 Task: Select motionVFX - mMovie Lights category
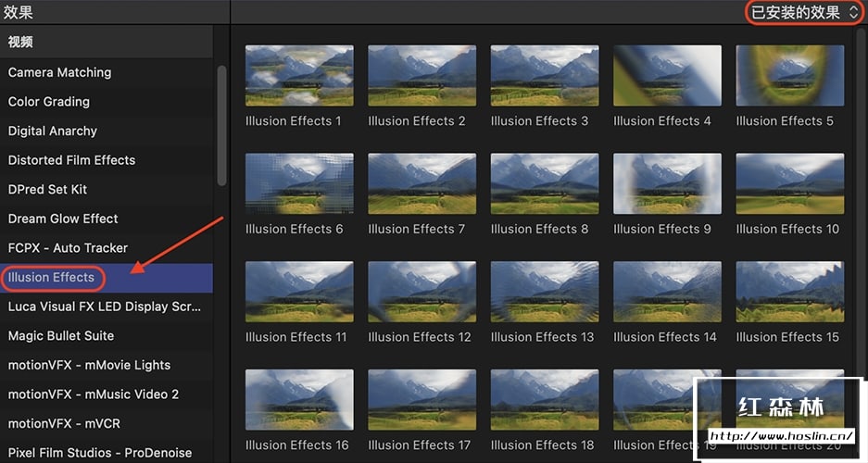107,365
